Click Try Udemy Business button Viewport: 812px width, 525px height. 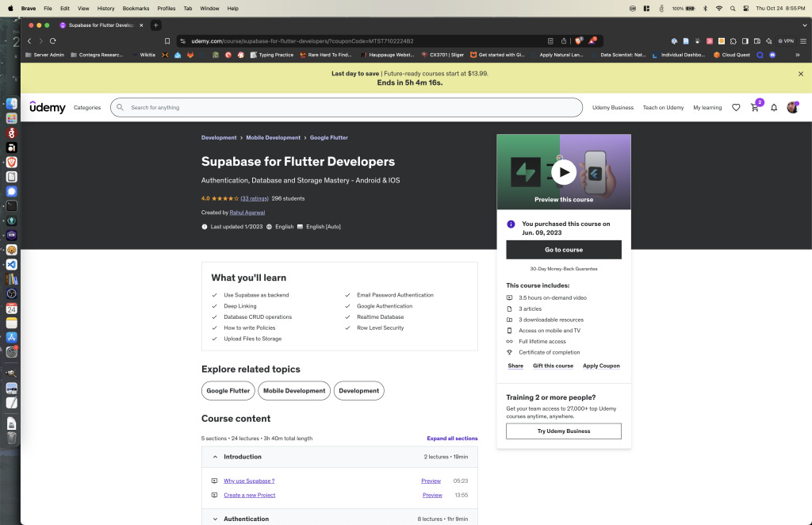tap(564, 431)
